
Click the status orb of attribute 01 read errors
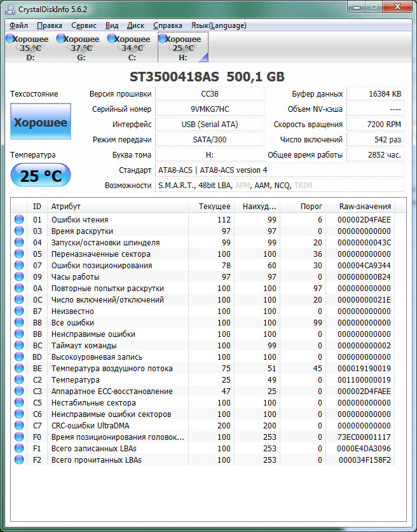pos(19,220)
